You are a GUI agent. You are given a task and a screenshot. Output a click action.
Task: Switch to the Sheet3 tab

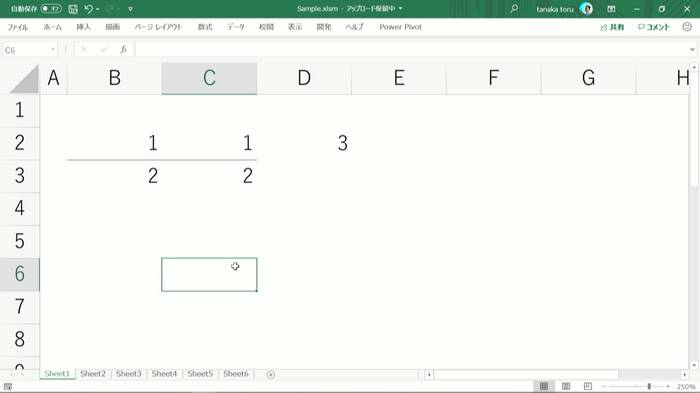point(129,374)
